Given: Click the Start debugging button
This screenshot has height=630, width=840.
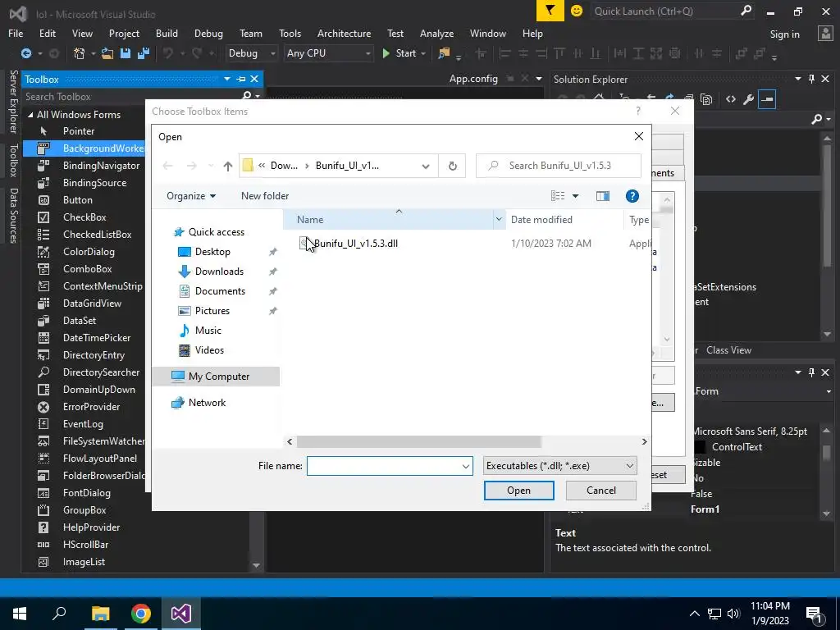Looking at the screenshot, I should (399, 53).
